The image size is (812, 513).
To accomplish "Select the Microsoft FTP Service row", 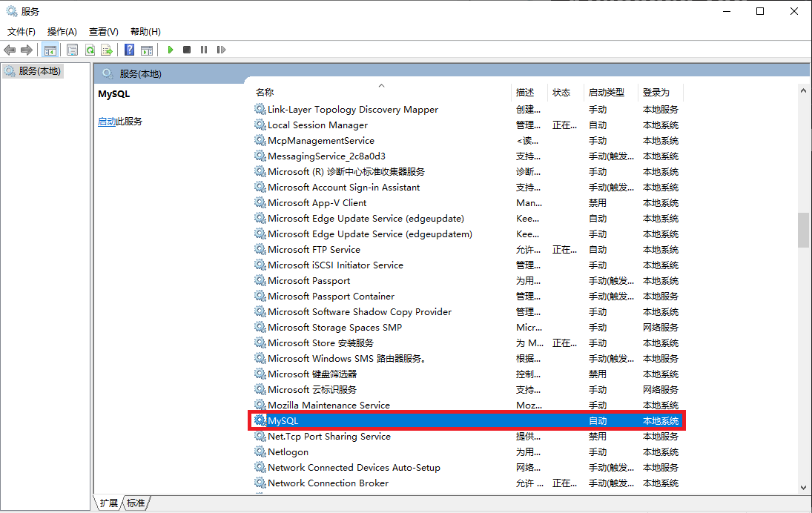I will 314,250.
